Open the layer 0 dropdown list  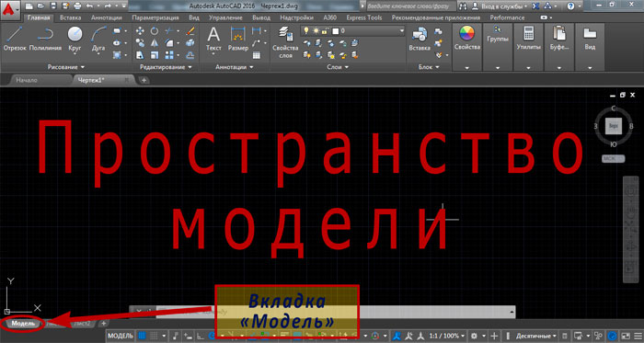401,30
